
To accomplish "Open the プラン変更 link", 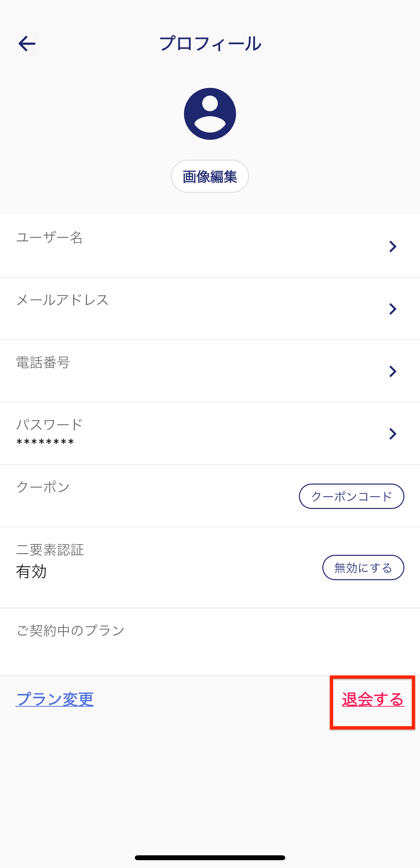I will click(55, 699).
